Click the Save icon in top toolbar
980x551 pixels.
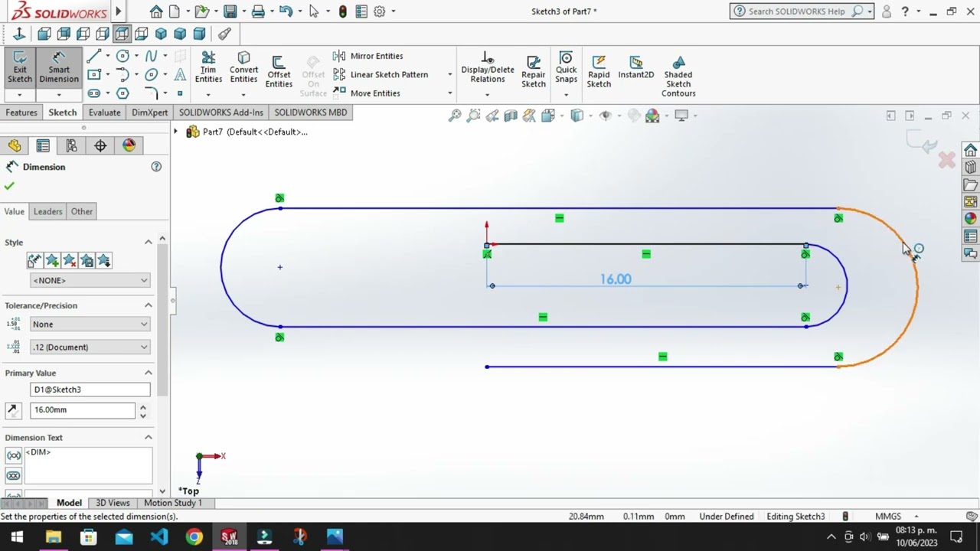(230, 11)
